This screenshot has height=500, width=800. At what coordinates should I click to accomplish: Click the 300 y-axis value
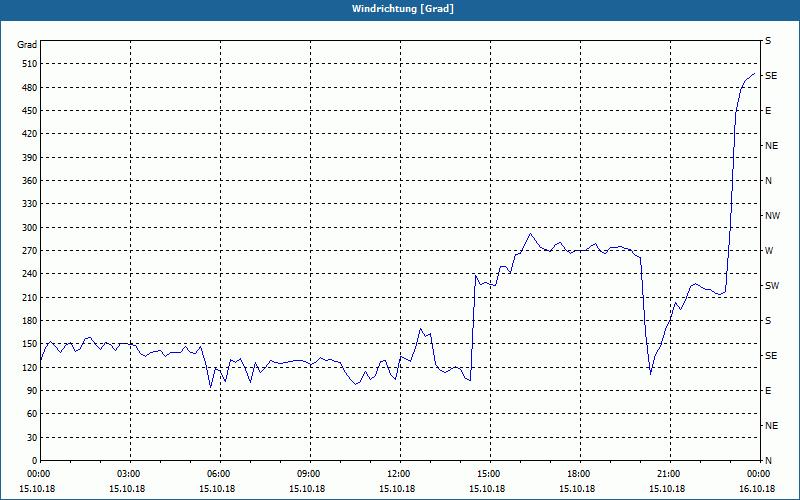(x=30, y=228)
